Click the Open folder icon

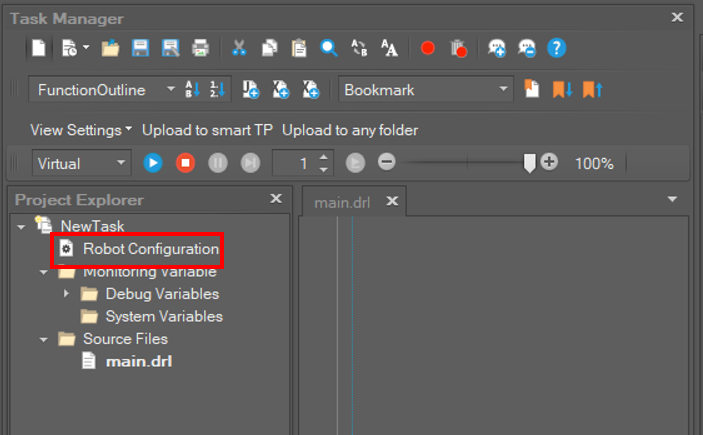point(111,48)
